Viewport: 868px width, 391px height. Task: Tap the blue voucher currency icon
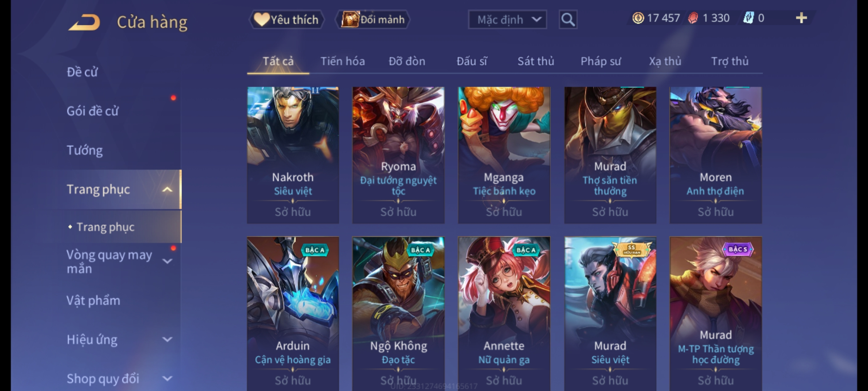pyautogui.click(x=748, y=18)
